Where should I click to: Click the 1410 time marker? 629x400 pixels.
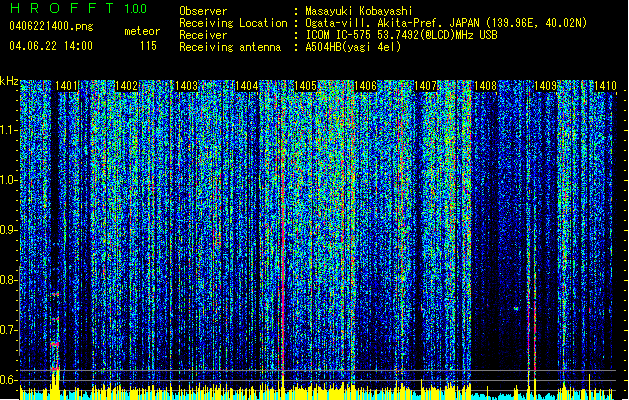[605, 86]
